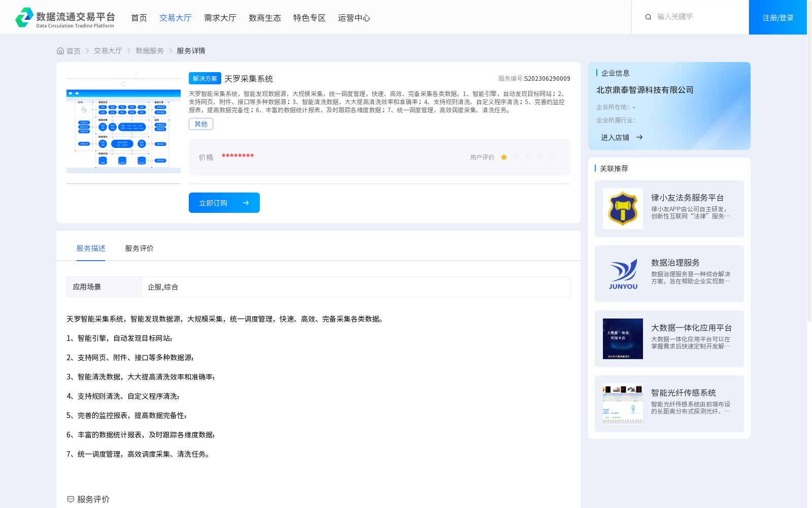Screen dimensions: 812x508
Task: Click the 天罗采集系统 title
Action: 249,79
